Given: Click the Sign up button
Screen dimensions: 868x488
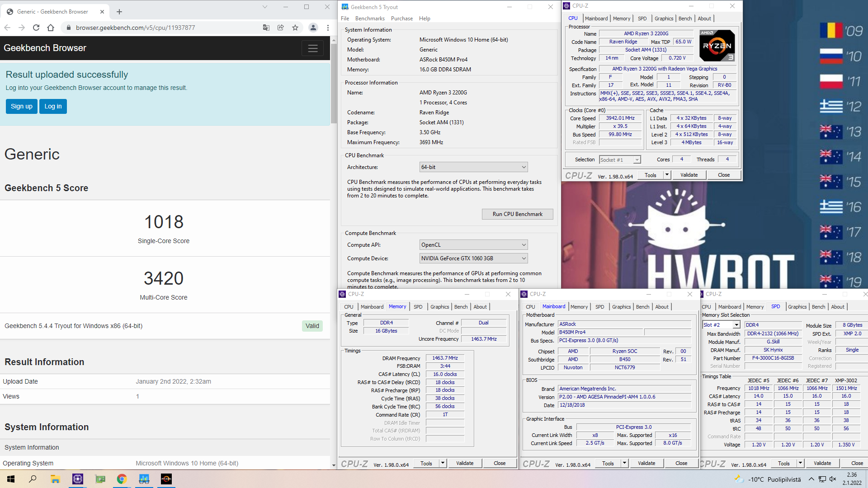Looking at the screenshot, I should (x=22, y=106).
